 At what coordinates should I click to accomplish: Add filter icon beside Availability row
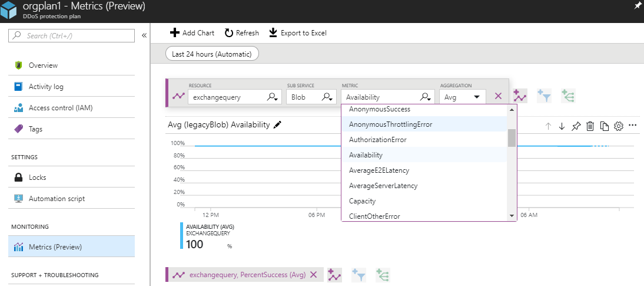(544, 96)
